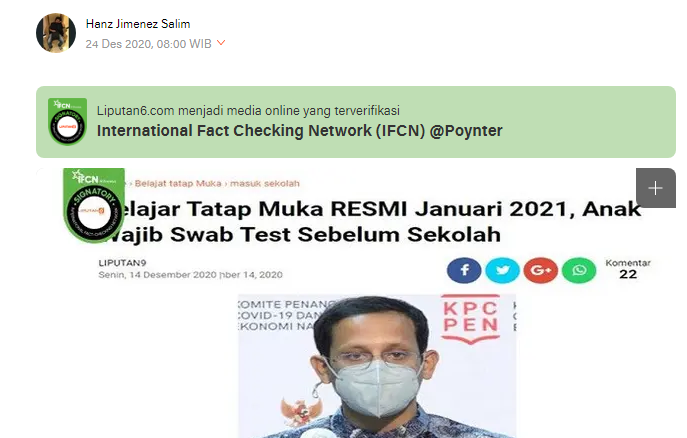Click the masked man photo

(x=377, y=366)
